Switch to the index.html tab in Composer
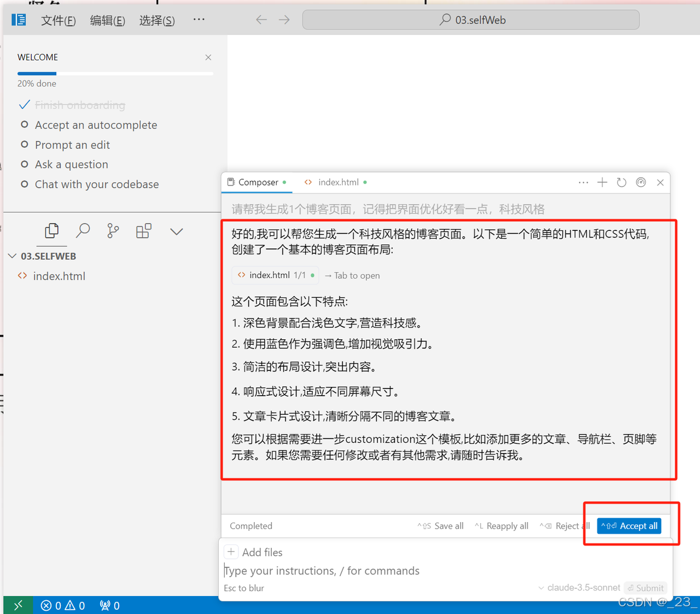 [338, 182]
